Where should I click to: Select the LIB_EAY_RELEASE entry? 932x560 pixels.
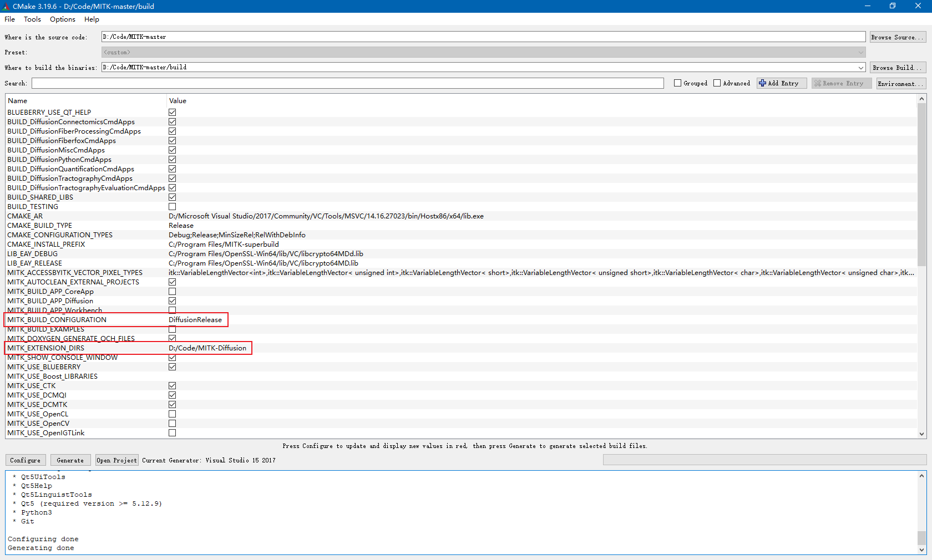point(35,263)
